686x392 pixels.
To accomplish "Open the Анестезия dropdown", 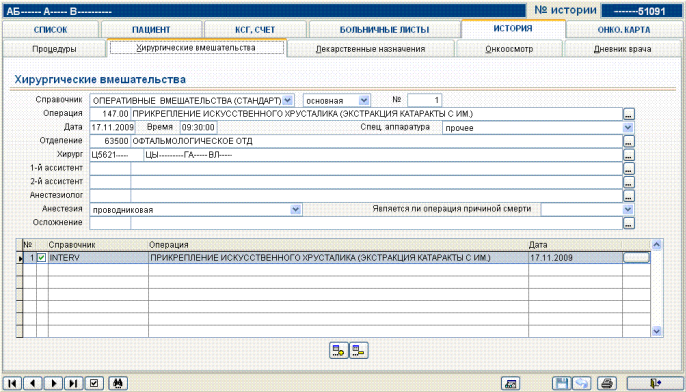I will pos(296,210).
